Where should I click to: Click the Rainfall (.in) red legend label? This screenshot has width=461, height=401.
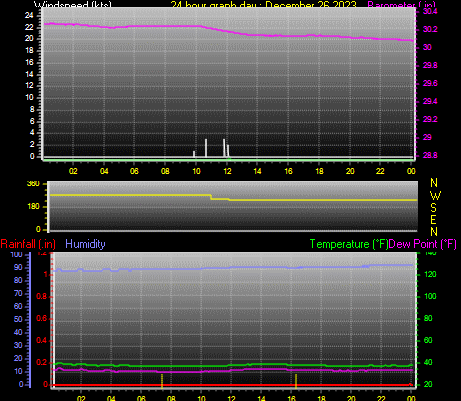point(28,244)
